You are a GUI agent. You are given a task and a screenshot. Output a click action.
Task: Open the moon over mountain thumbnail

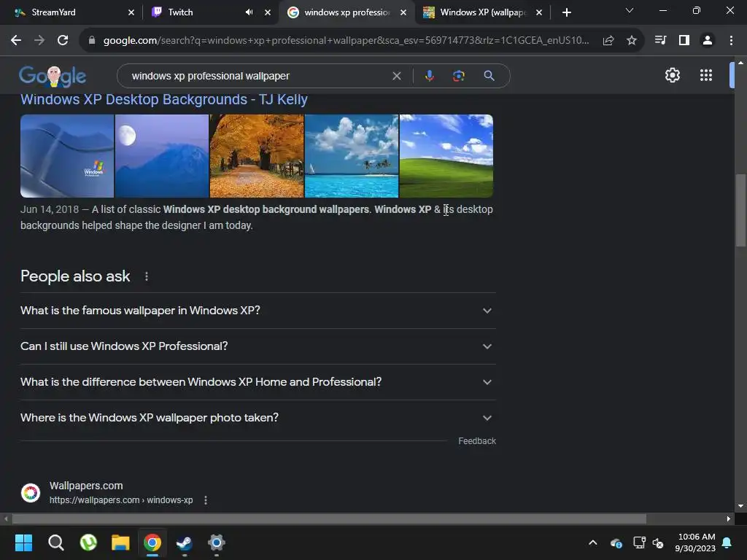(x=162, y=156)
